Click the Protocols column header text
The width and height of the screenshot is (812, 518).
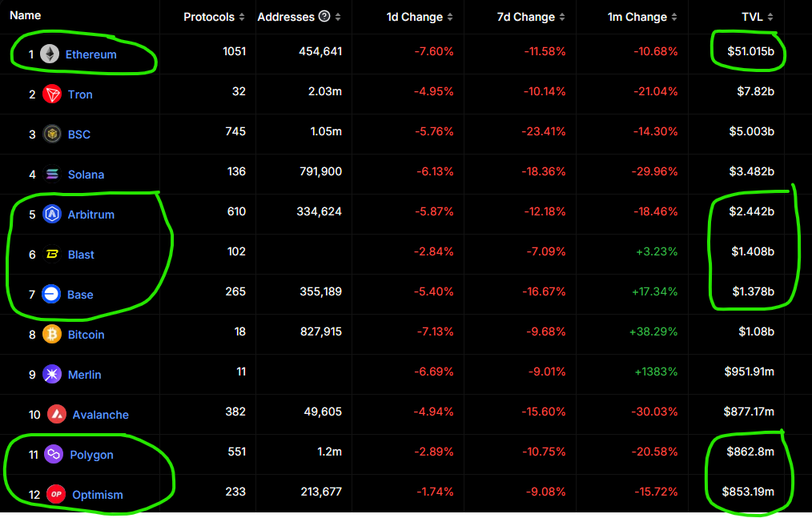click(x=209, y=17)
